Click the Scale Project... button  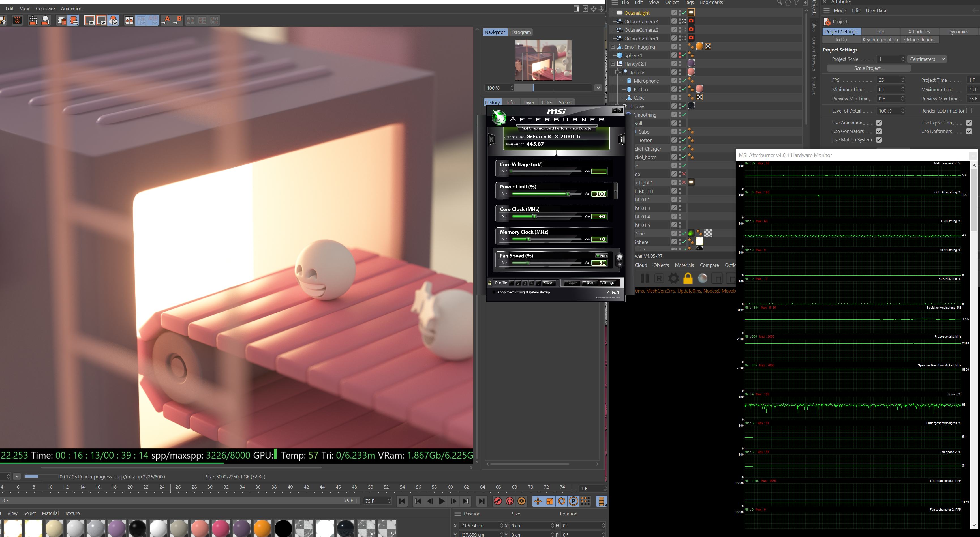868,68
